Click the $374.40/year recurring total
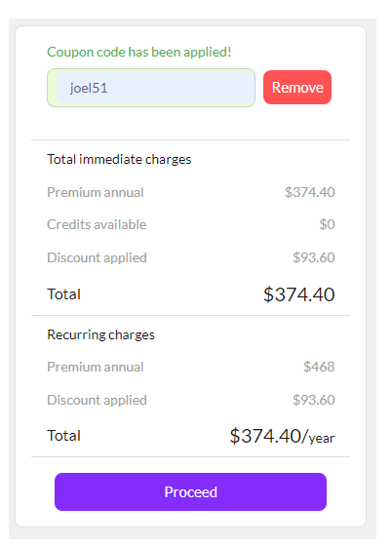The height and width of the screenshot is (546, 392). pos(282,436)
